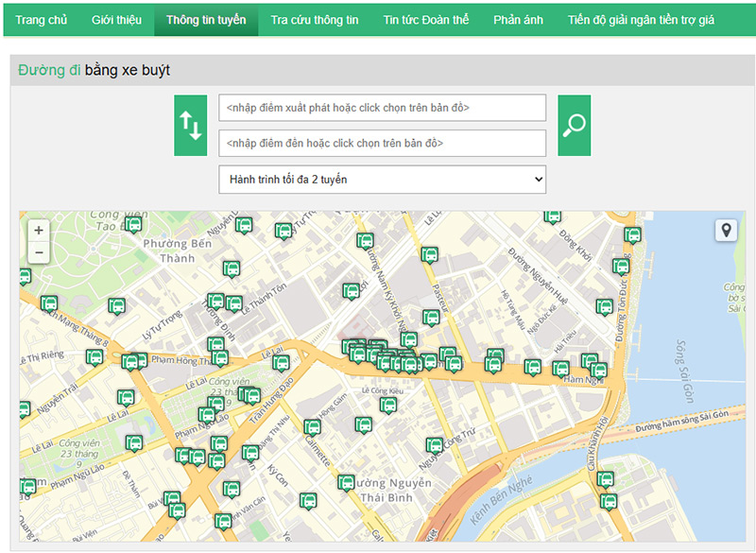The image size is (756, 553).
Task: Open the Tin tức Đoàn thể page
Action: (x=425, y=20)
